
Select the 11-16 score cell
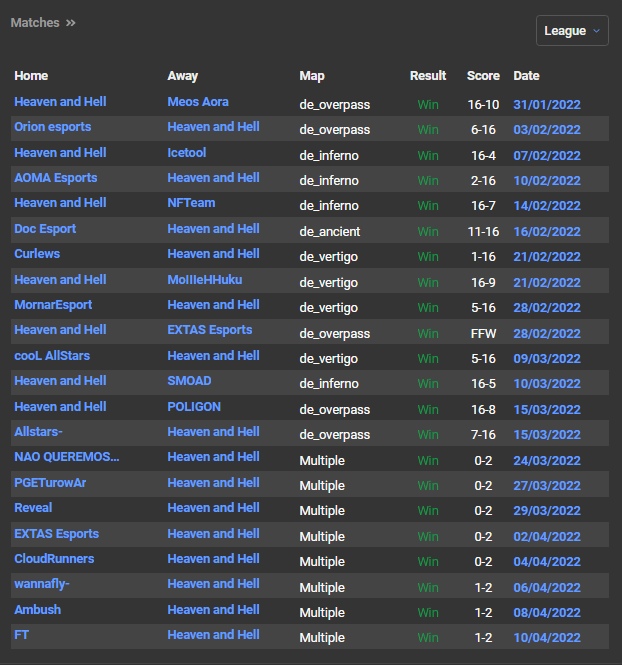click(x=483, y=231)
